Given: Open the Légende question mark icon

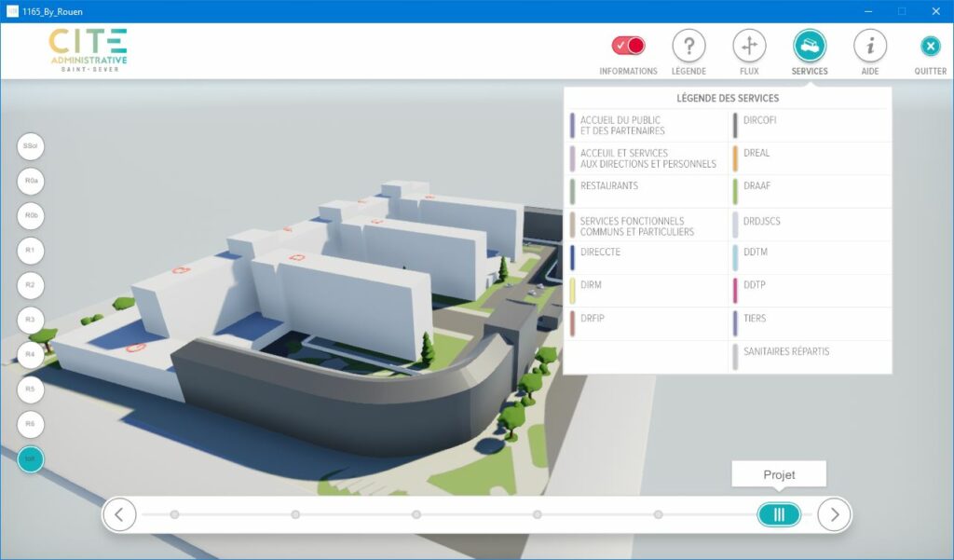Looking at the screenshot, I should (688, 46).
